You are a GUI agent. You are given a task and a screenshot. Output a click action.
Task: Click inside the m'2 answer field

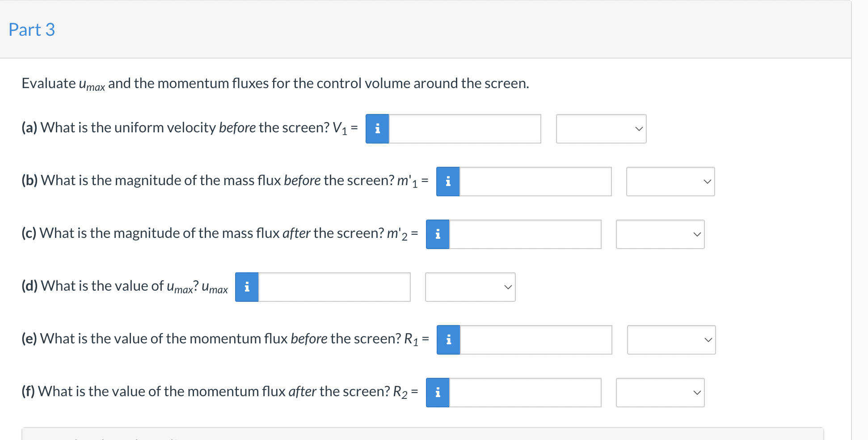[525, 234]
